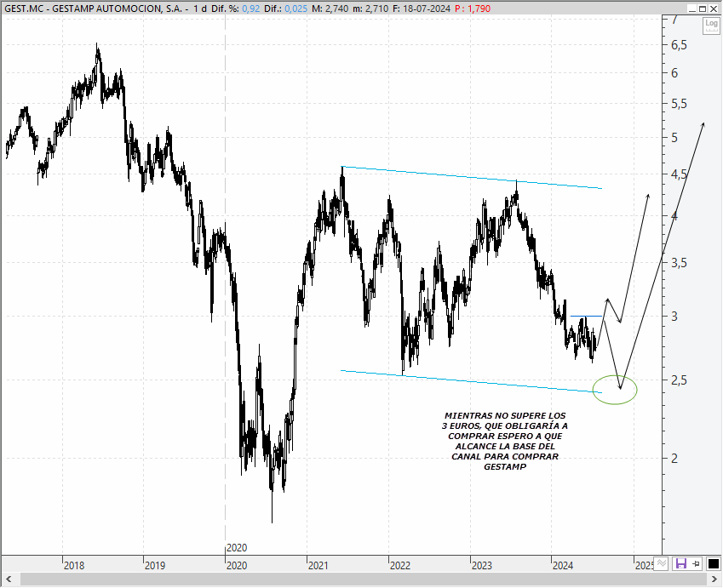Click the 2,5 price axis label
723x588 pixels.
(679, 380)
